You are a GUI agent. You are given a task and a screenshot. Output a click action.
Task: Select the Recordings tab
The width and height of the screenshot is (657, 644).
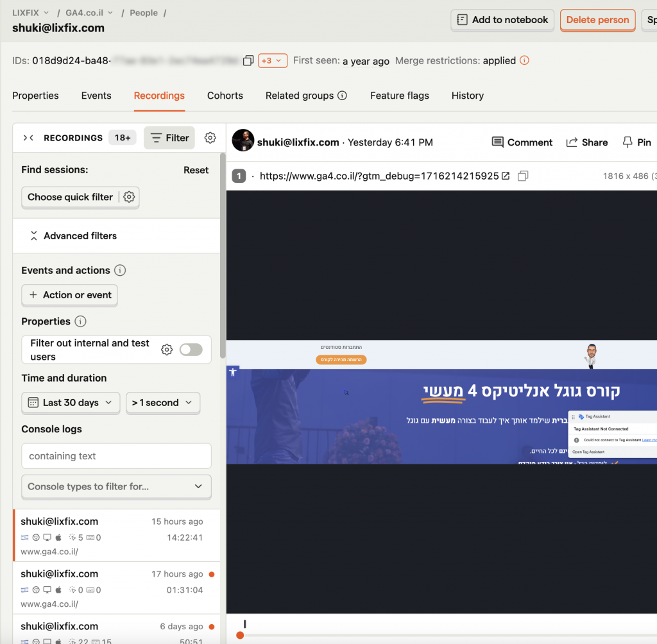[x=159, y=96]
